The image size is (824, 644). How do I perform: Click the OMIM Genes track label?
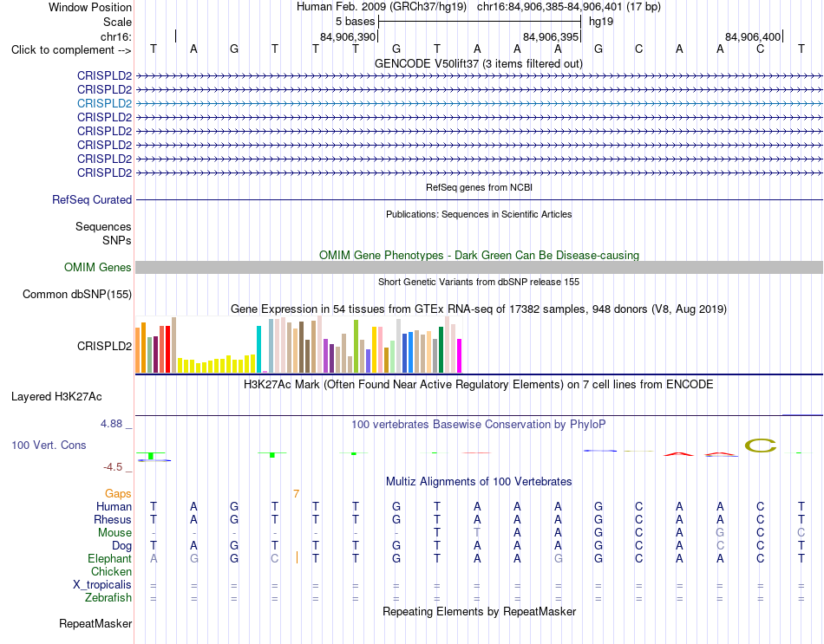[97, 267]
